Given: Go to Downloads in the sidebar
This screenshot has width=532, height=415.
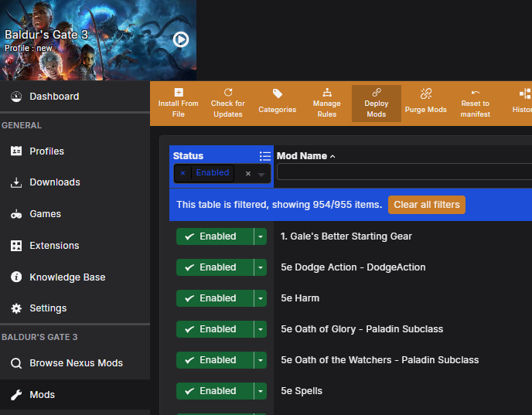Looking at the screenshot, I should (x=54, y=182).
